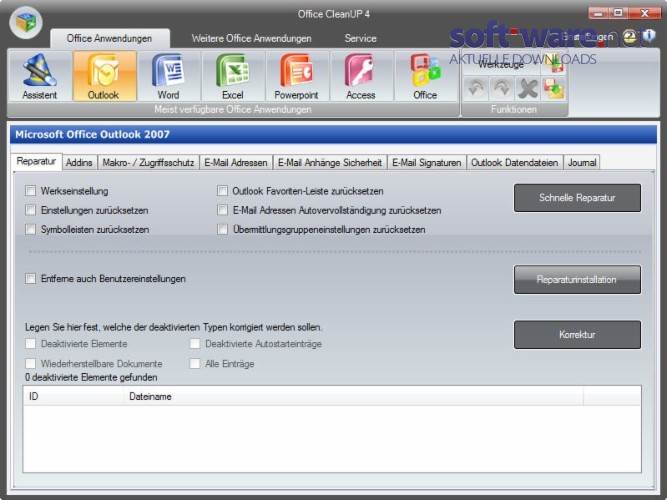Select the Word application icon
This screenshot has height=500, width=667.
(x=168, y=76)
